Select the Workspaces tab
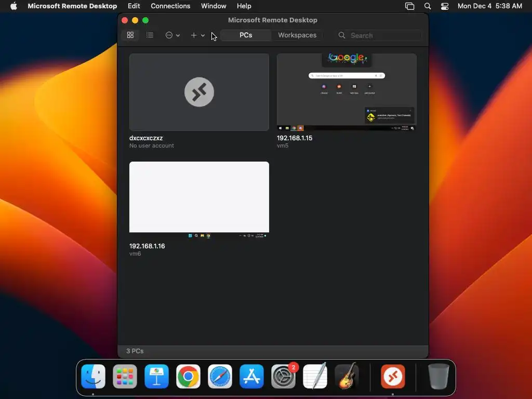 pyautogui.click(x=297, y=35)
